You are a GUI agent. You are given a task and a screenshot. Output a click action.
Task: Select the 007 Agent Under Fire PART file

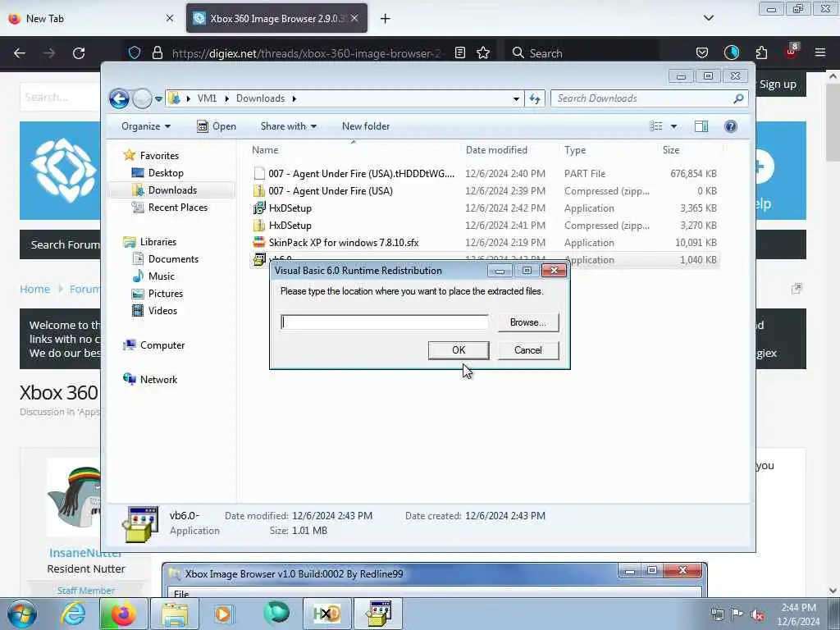pyautogui.click(x=484, y=174)
